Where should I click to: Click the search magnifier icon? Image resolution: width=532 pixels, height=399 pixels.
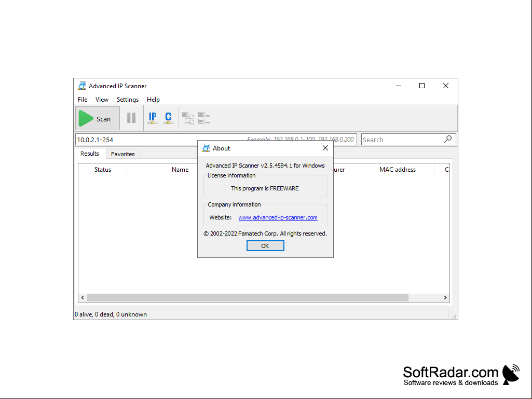point(448,139)
